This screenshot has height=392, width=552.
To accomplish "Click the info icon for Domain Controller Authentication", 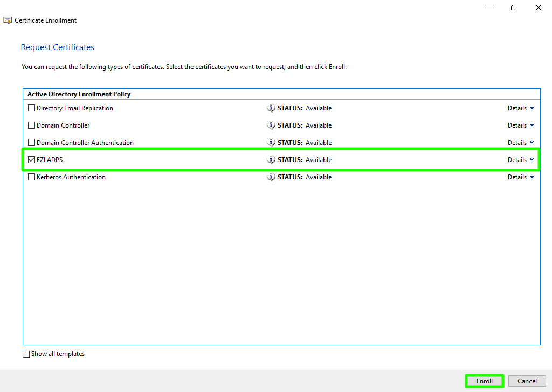I will [271, 143].
